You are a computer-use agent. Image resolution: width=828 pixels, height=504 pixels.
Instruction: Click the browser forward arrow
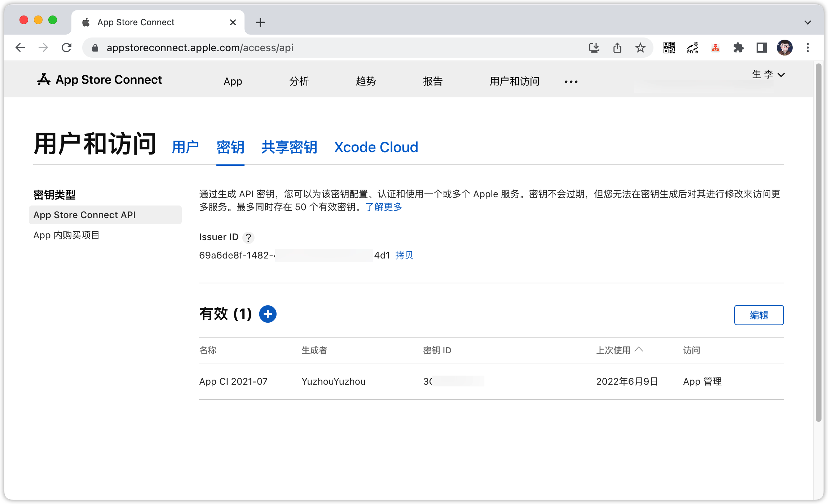43,48
